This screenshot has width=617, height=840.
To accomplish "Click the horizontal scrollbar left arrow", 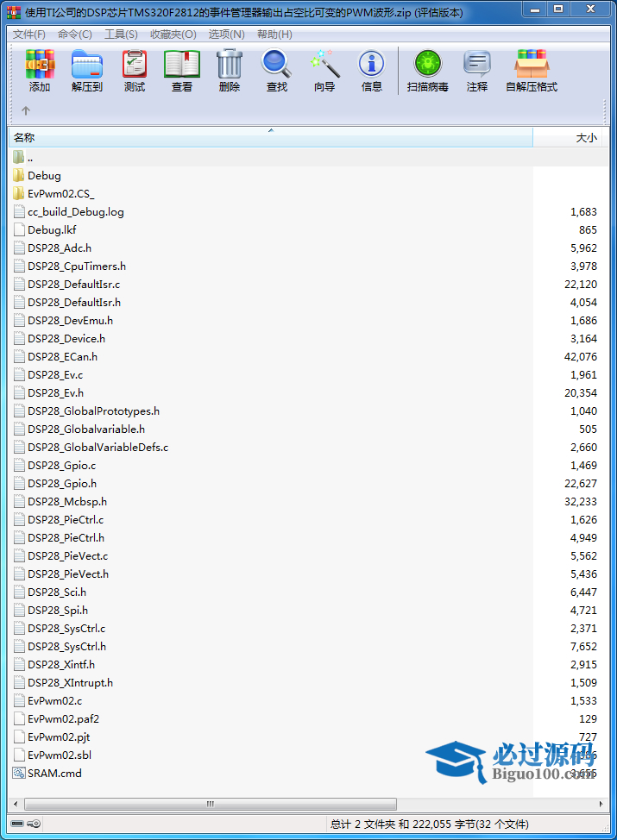I will point(15,804).
